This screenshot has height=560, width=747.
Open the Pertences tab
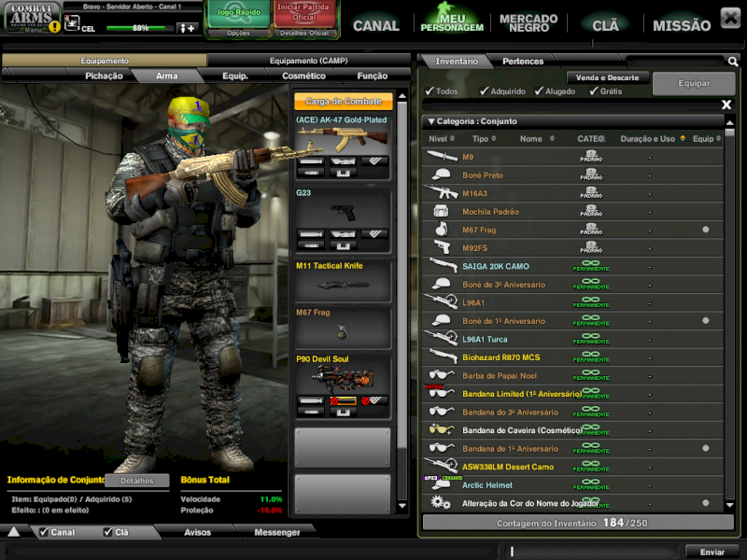coord(523,61)
